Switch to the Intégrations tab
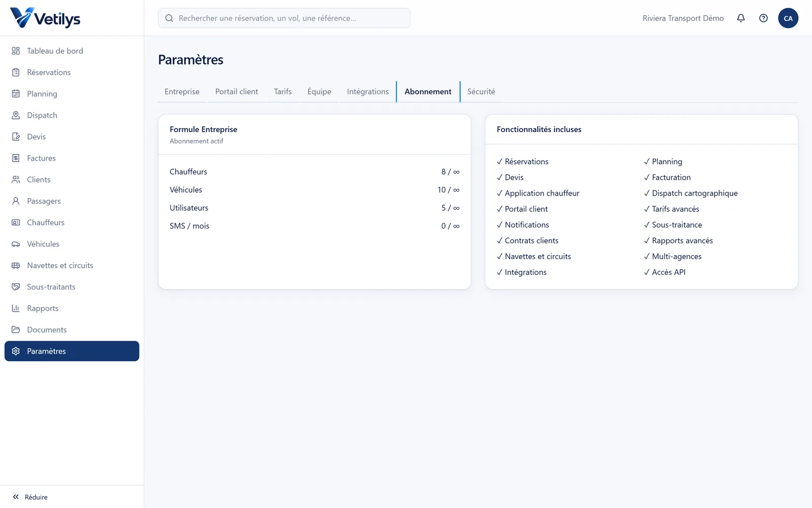Viewport: 812px width, 508px height. tap(368, 91)
